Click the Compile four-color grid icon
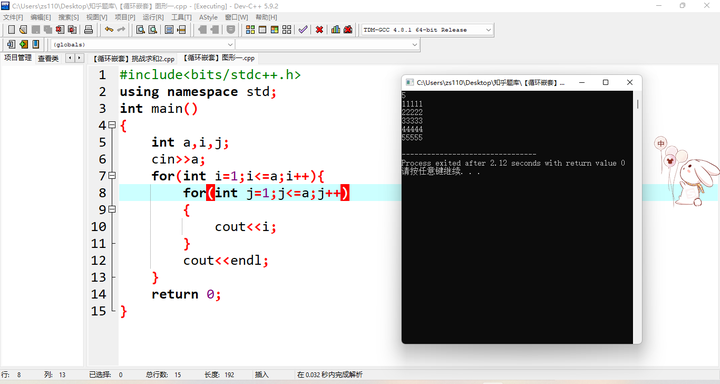The height and width of the screenshot is (384, 720). pos(250,29)
